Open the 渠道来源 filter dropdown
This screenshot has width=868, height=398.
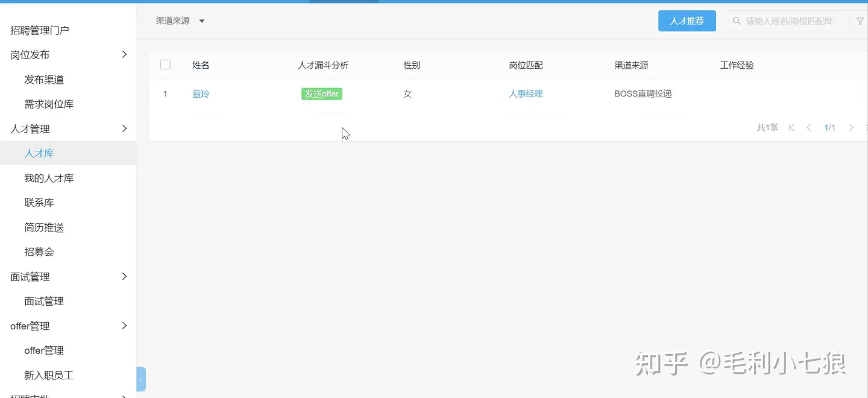180,21
